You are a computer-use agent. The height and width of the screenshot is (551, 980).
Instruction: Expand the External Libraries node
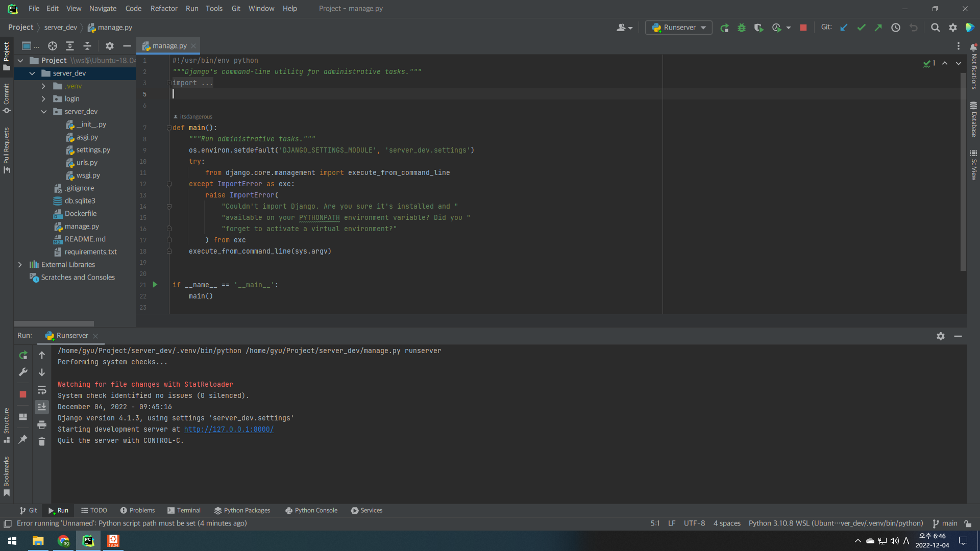coord(20,265)
